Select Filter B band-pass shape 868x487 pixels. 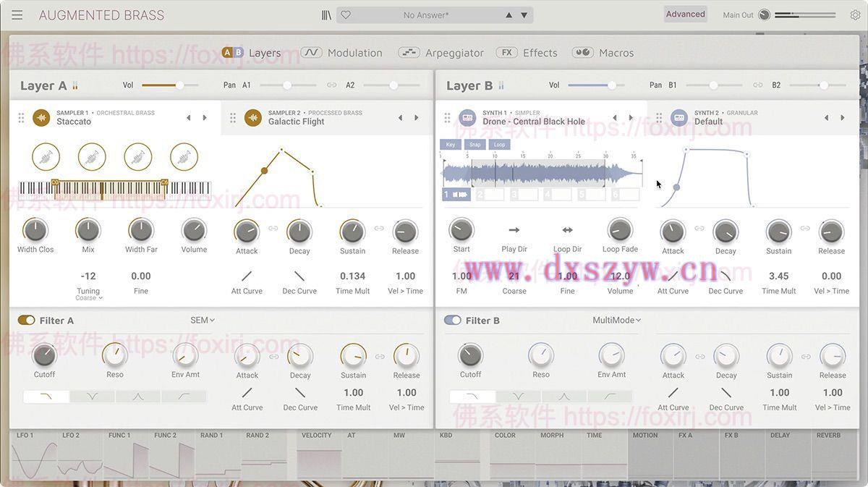(564, 397)
